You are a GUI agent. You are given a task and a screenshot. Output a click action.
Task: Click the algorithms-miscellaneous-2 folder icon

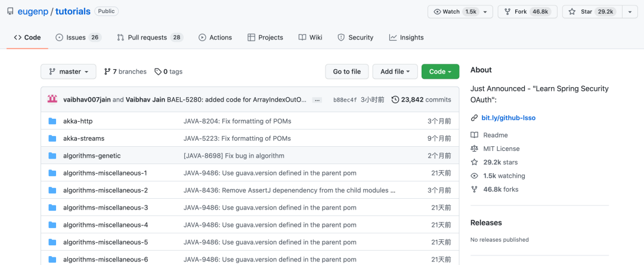[x=52, y=190]
